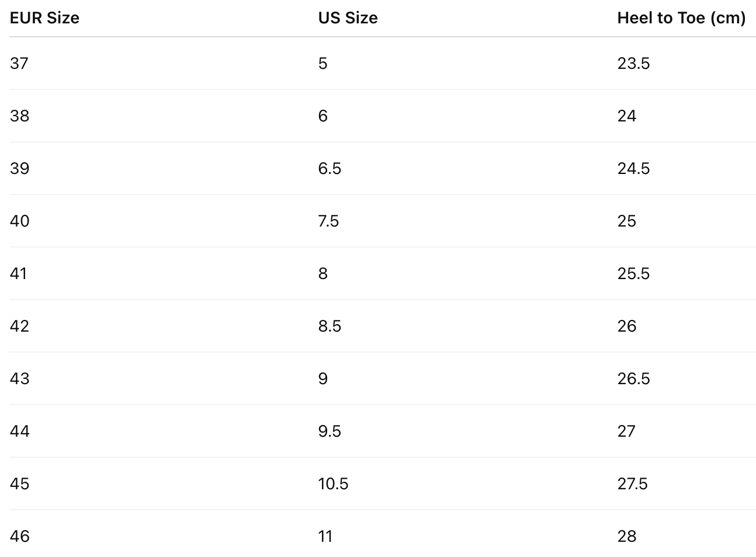This screenshot has height=557, width=756.
Task: Select EUR size 37 cell
Action: point(19,63)
